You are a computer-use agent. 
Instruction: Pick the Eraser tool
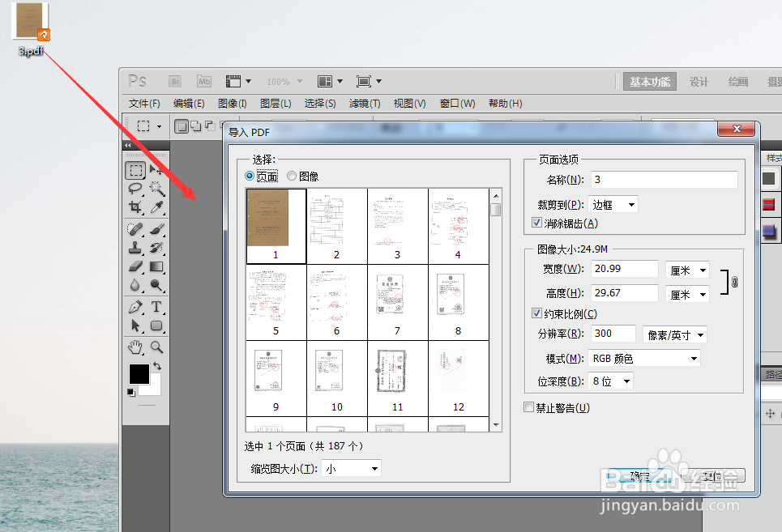pos(135,267)
